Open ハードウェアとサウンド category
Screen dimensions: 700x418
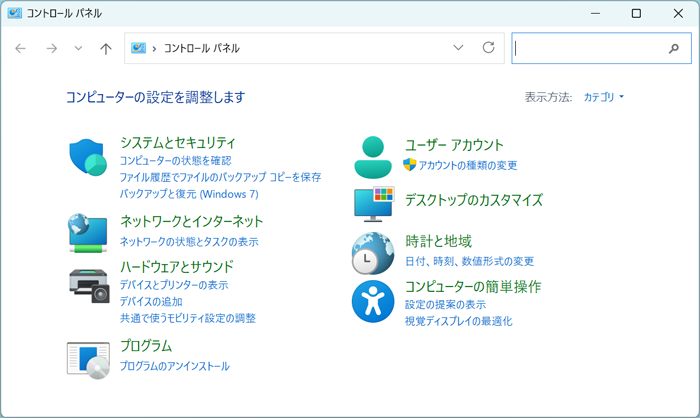[177, 267]
